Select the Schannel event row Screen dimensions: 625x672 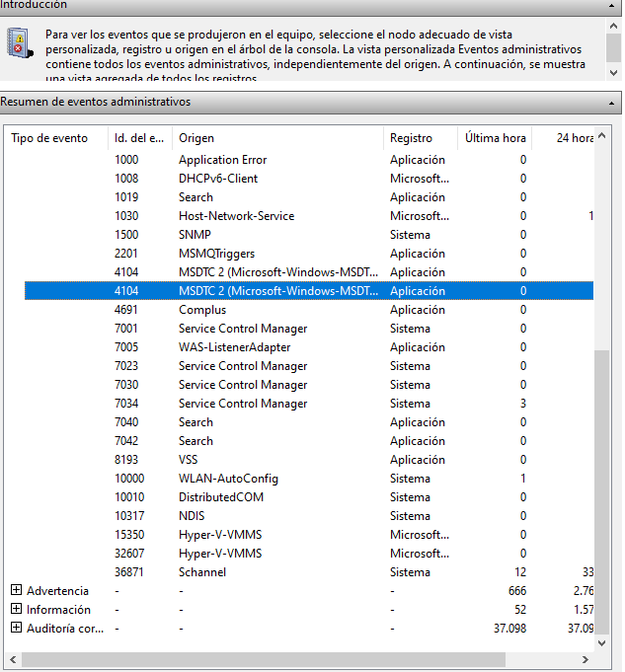coord(309,572)
